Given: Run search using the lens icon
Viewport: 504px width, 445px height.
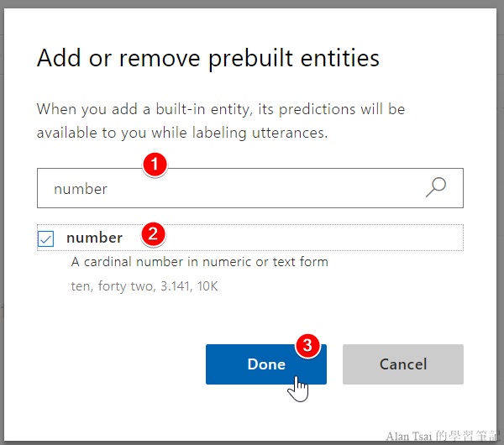Looking at the screenshot, I should (435, 188).
